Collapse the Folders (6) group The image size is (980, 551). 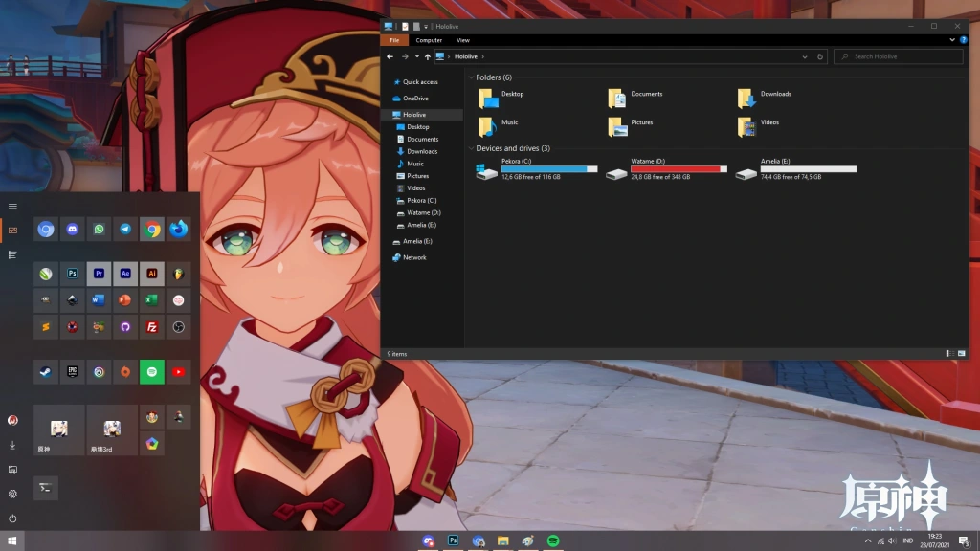click(471, 77)
